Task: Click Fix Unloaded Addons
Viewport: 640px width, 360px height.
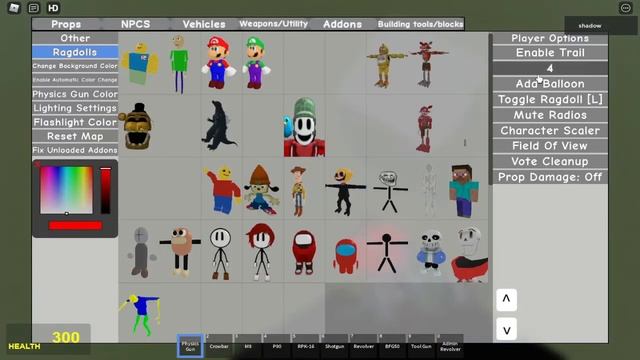Action: pos(75,150)
